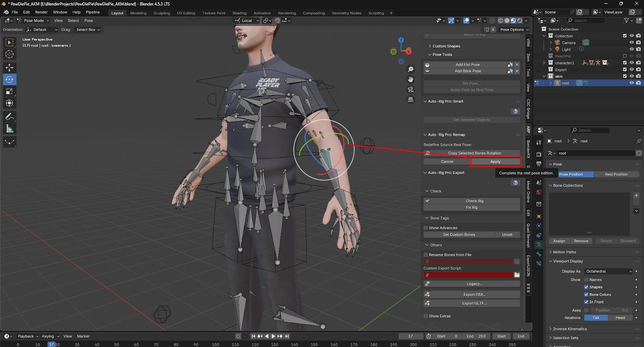Click Copy Selected Bones Rotation
Screen dimensions: 644x347
[x=472, y=153]
